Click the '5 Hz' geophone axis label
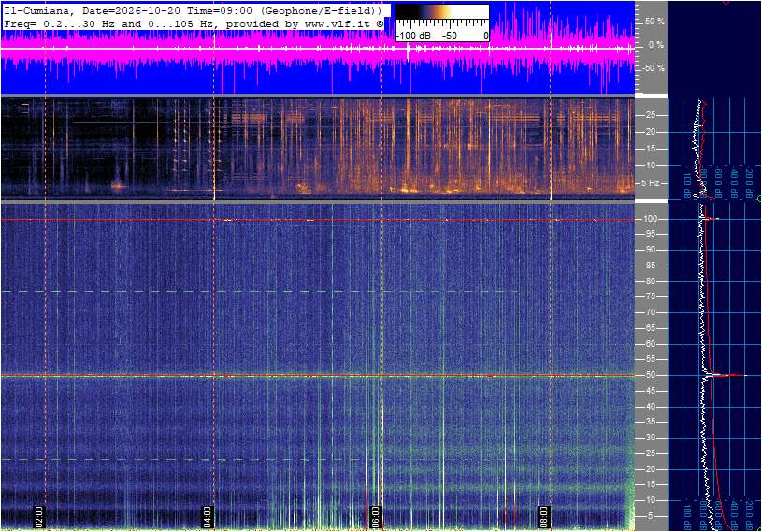762x532 pixels. (x=651, y=183)
